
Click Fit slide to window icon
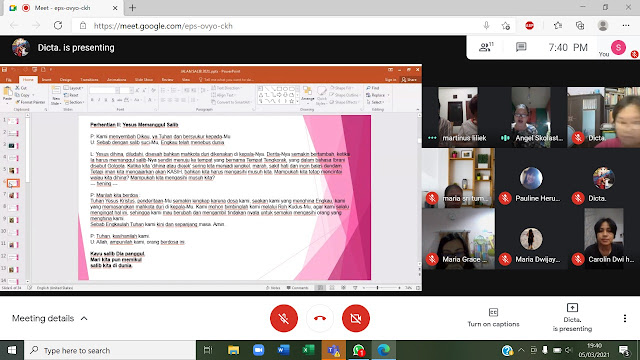pos(418,288)
